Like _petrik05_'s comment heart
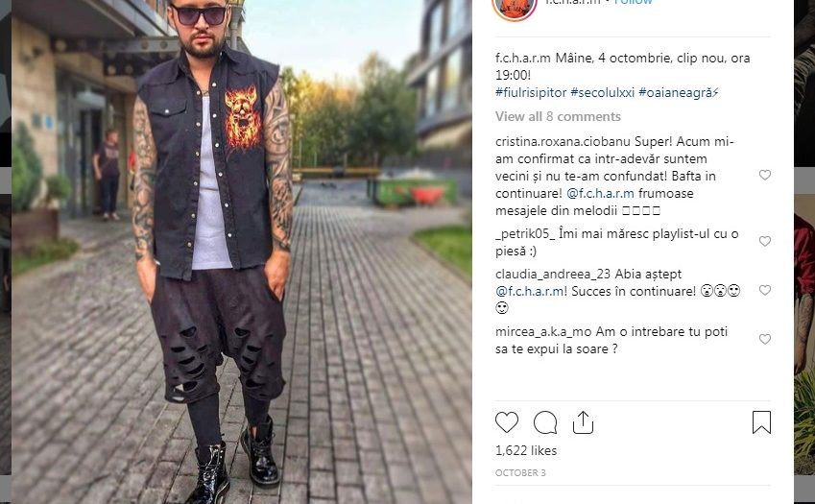The width and height of the screenshot is (815, 504). pos(764,241)
